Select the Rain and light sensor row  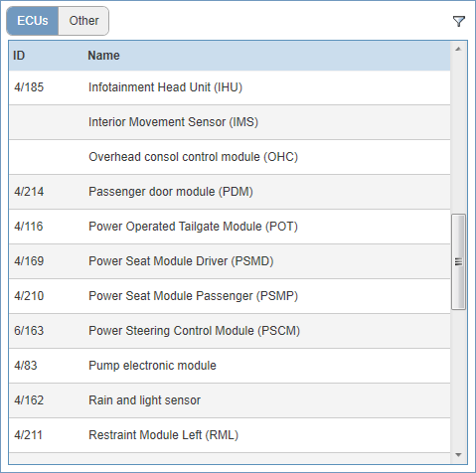(x=230, y=400)
